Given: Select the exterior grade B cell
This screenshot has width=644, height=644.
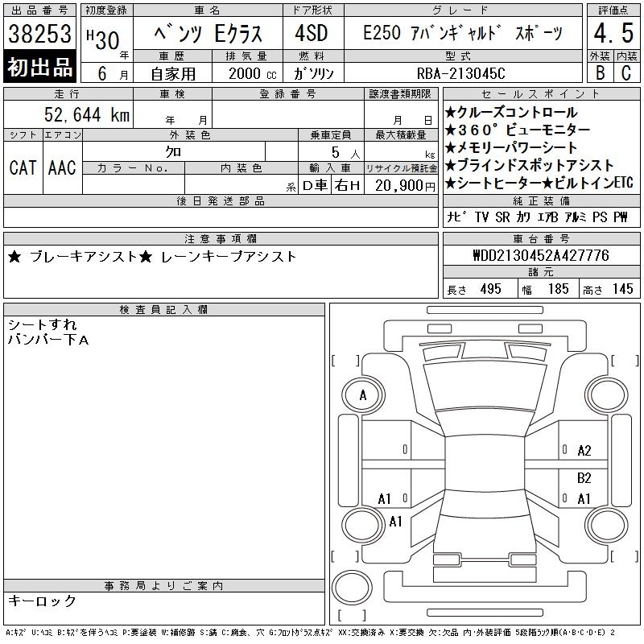Looking at the screenshot, I should coord(598,72).
